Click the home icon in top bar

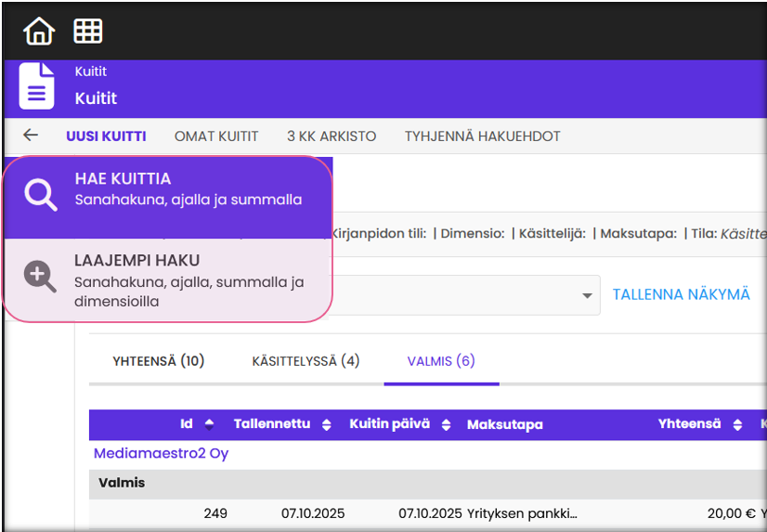pyautogui.click(x=39, y=32)
